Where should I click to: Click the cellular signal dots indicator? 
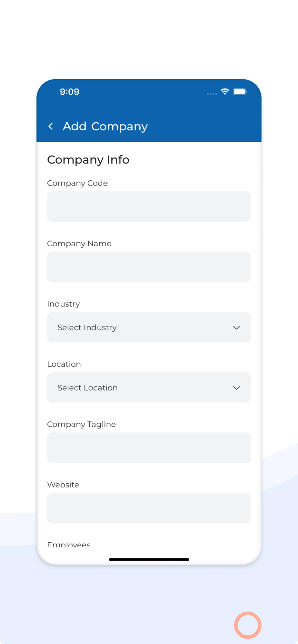(212, 94)
